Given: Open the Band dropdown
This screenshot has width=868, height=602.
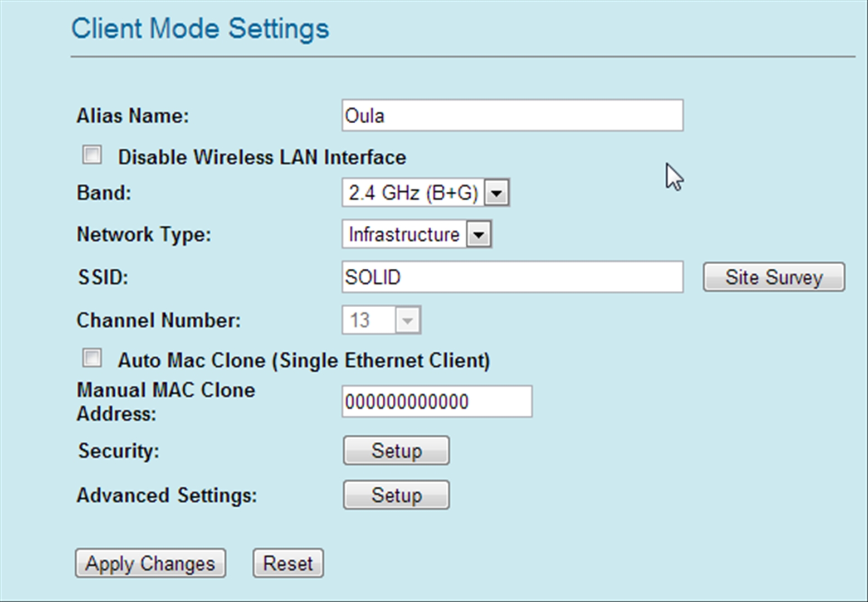Looking at the screenshot, I should click(426, 193).
